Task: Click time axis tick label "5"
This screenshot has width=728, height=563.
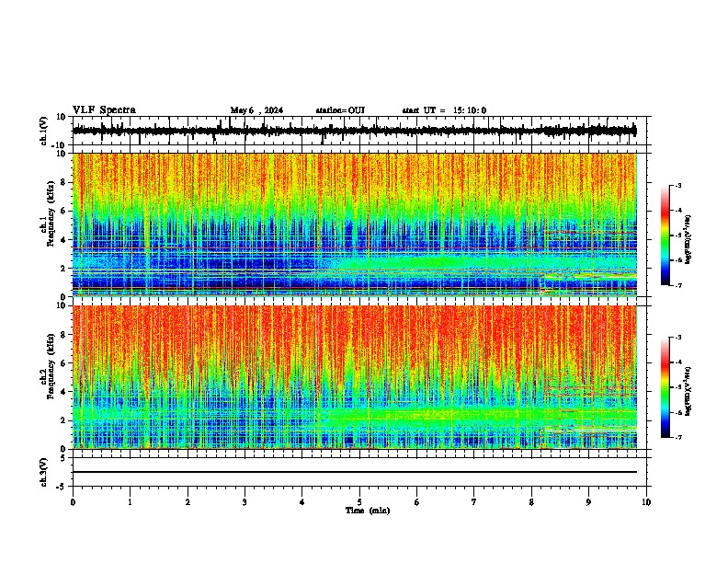Action: coord(359,502)
